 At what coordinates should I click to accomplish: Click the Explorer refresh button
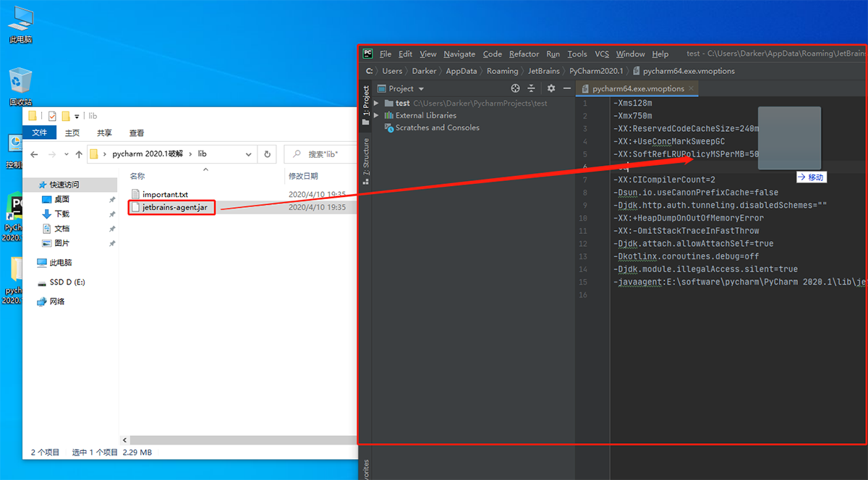coord(268,154)
